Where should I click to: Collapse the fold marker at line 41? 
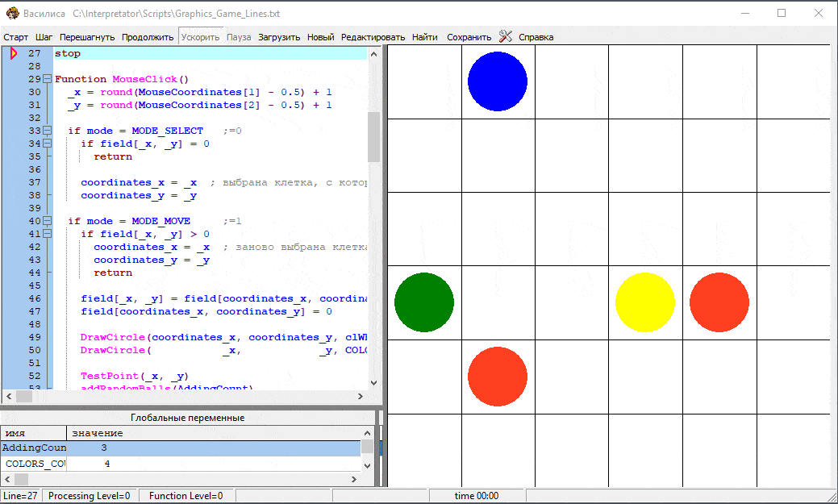pos(48,234)
